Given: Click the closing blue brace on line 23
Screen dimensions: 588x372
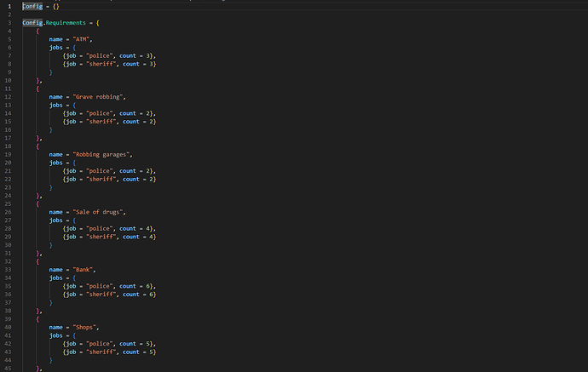Looking at the screenshot, I should [x=50, y=187].
